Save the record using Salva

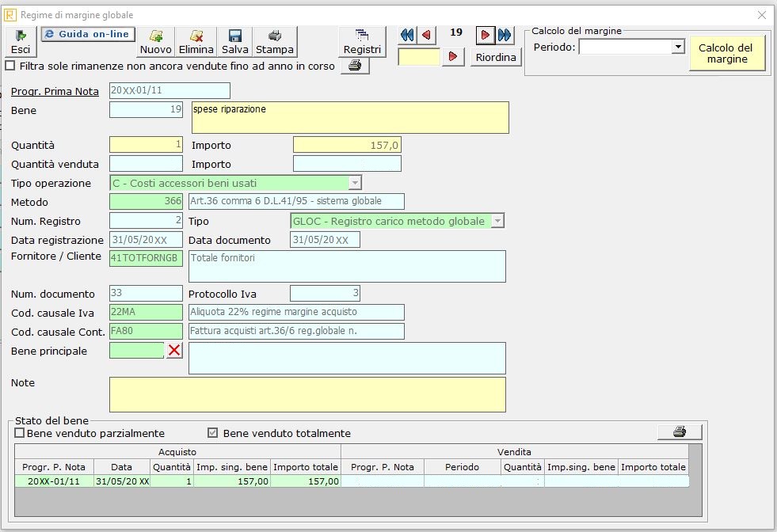234,41
